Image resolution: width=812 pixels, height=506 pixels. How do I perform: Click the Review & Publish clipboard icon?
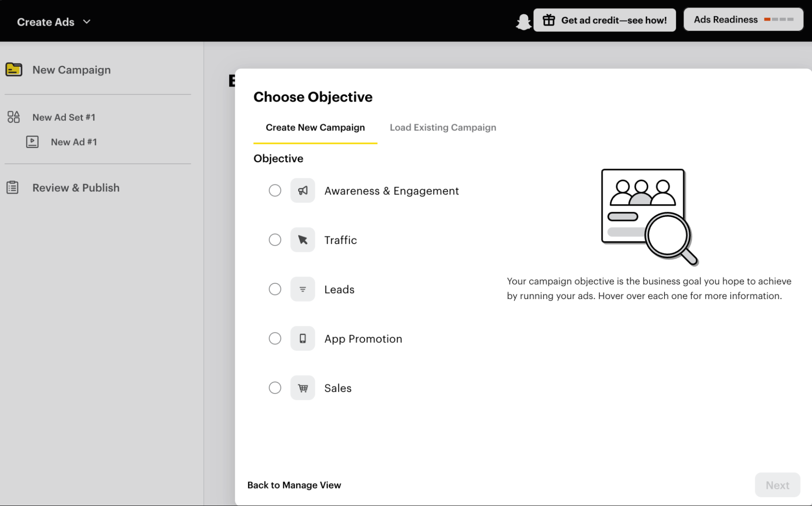[13, 187]
